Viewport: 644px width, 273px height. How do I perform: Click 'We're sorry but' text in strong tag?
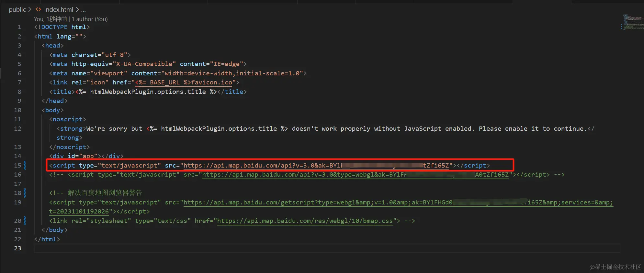pyautogui.click(x=114, y=129)
